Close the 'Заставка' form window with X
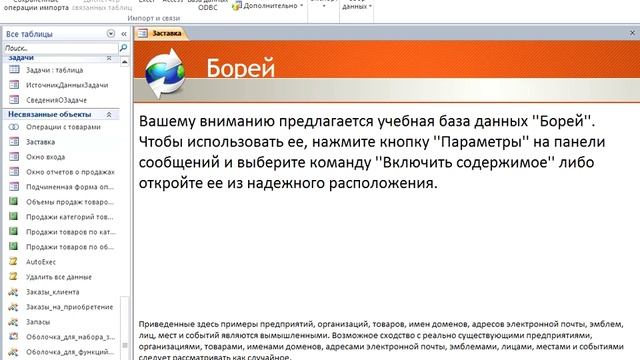The height and width of the screenshot is (360, 640). (632, 33)
